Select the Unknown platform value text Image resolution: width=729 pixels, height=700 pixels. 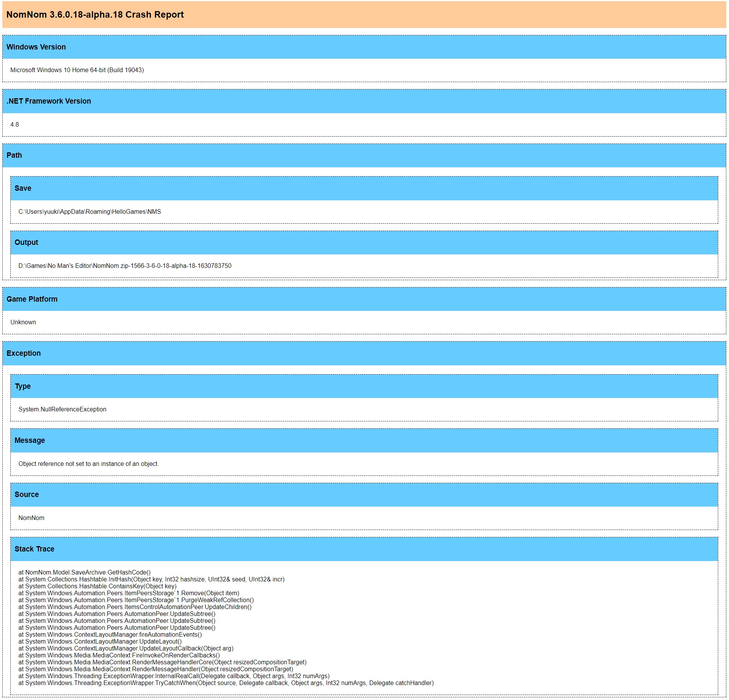(x=23, y=322)
